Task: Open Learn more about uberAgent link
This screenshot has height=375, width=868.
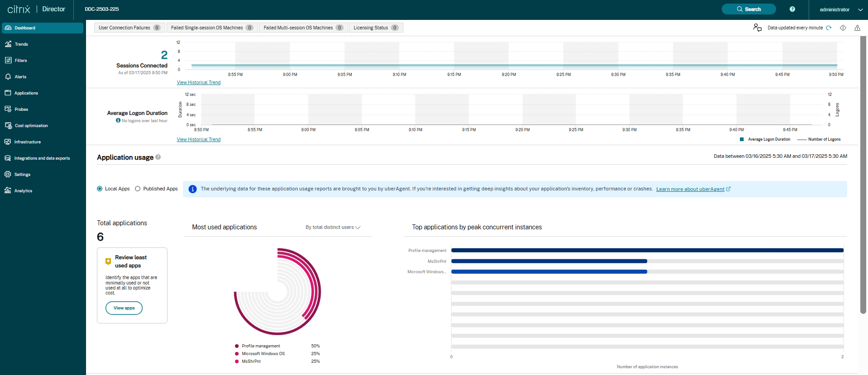Action: coord(690,189)
